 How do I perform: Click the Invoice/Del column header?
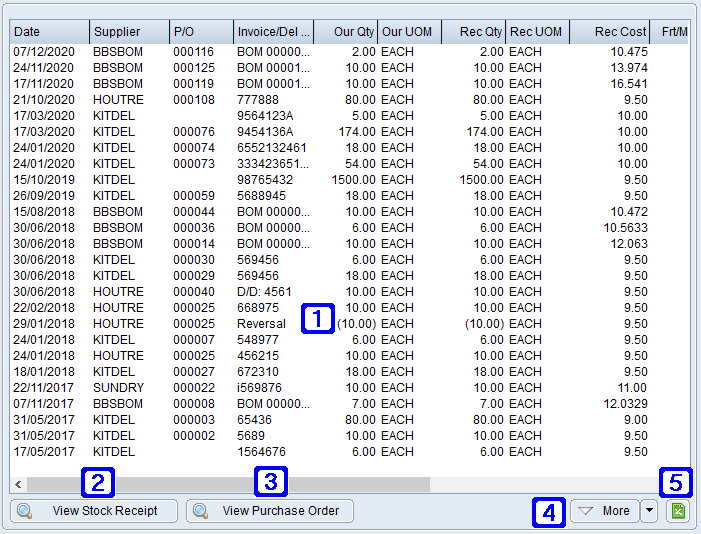273,32
